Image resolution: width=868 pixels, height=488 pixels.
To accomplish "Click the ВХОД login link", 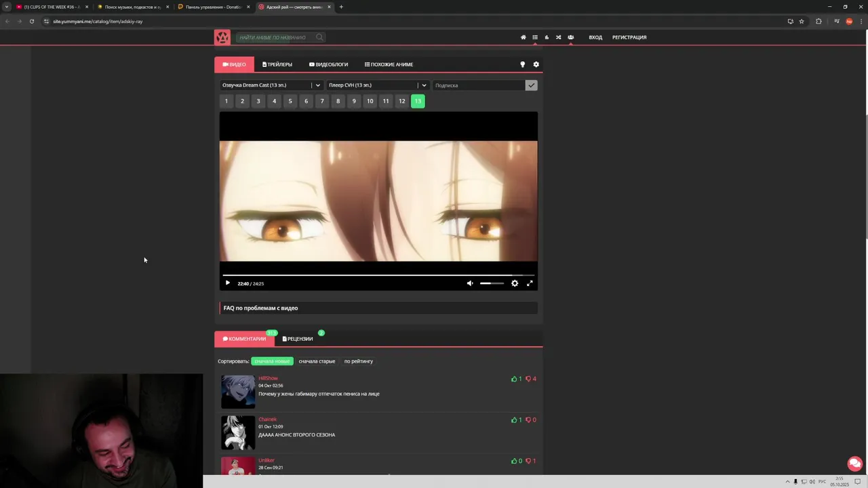I will pyautogui.click(x=595, y=37).
